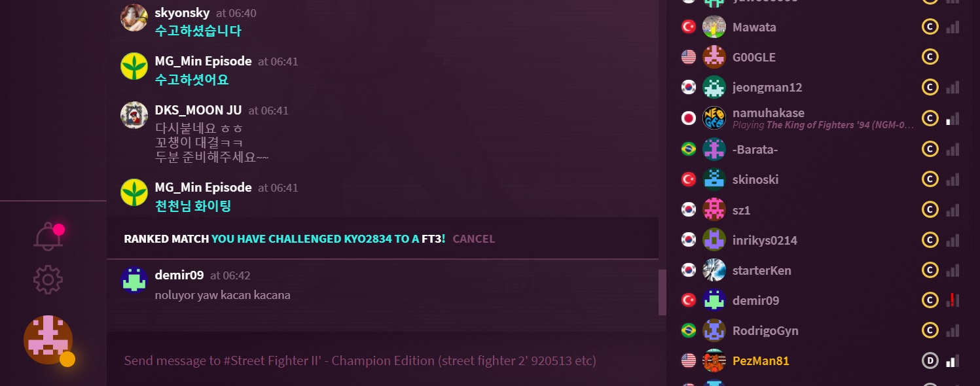Open the notifications bell icon
Viewport: 980px width, 386px height.
(x=48, y=236)
